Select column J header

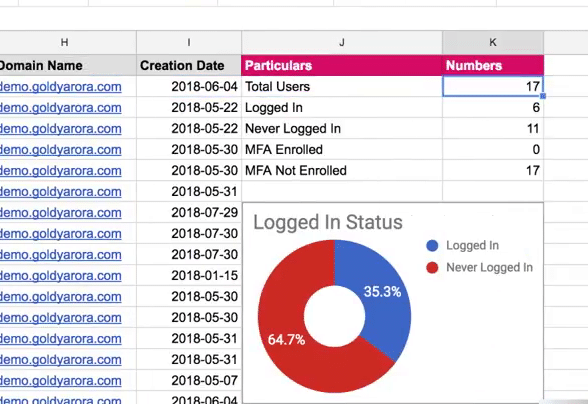342,42
